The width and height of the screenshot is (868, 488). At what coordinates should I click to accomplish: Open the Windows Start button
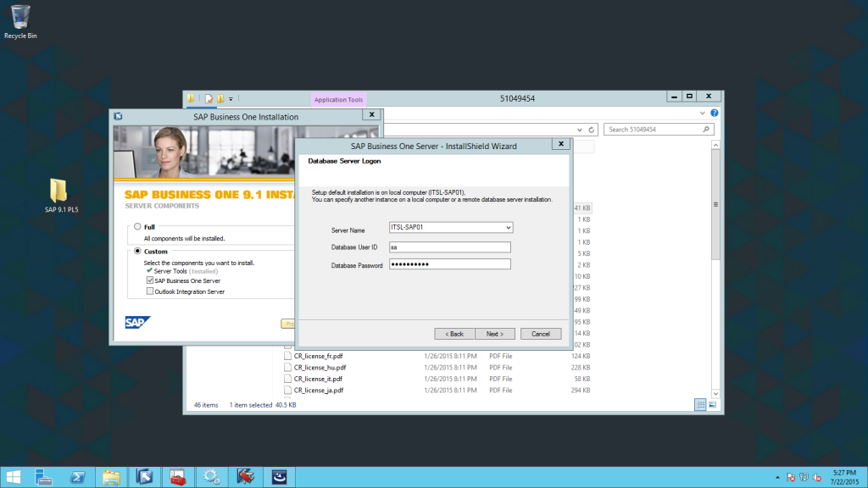click(14, 477)
